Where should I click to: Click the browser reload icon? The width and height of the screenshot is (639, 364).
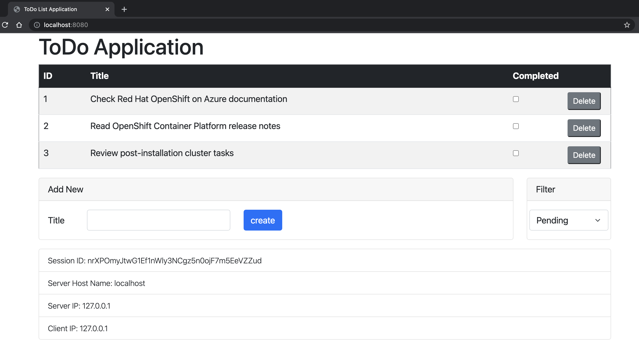point(5,25)
